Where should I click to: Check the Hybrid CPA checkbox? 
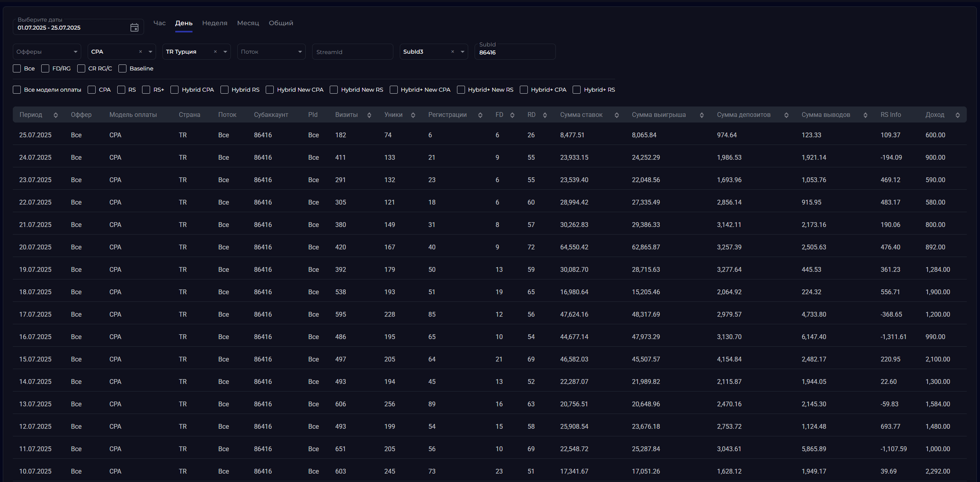pyautogui.click(x=174, y=90)
